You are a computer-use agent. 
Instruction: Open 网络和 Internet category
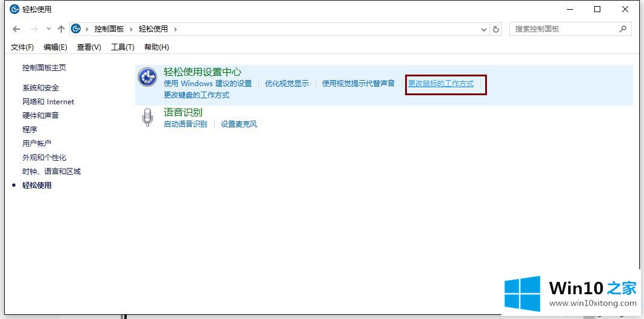coord(48,102)
